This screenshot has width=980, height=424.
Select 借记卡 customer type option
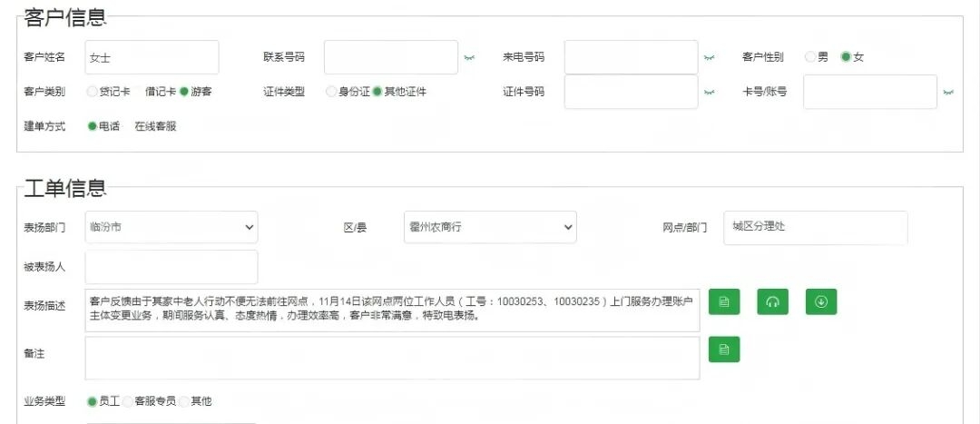pos(161,92)
